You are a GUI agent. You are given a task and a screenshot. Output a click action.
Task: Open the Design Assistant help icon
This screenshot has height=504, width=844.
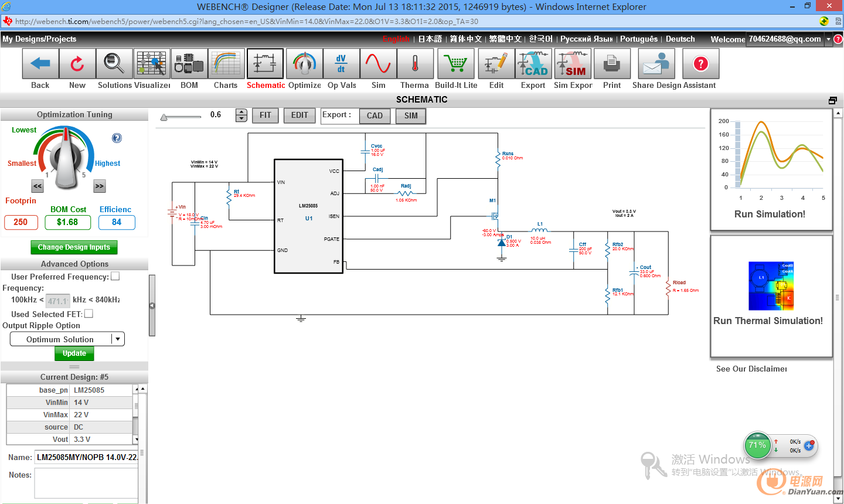point(700,63)
